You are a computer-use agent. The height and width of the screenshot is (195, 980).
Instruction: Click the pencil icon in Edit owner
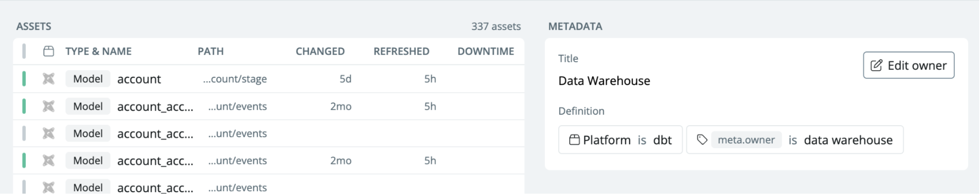(876, 65)
